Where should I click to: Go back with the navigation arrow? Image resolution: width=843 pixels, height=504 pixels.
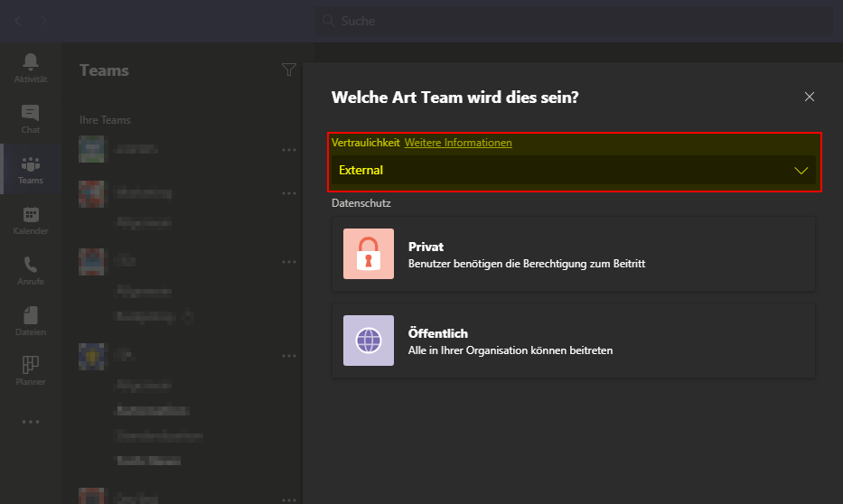click(18, 20)
